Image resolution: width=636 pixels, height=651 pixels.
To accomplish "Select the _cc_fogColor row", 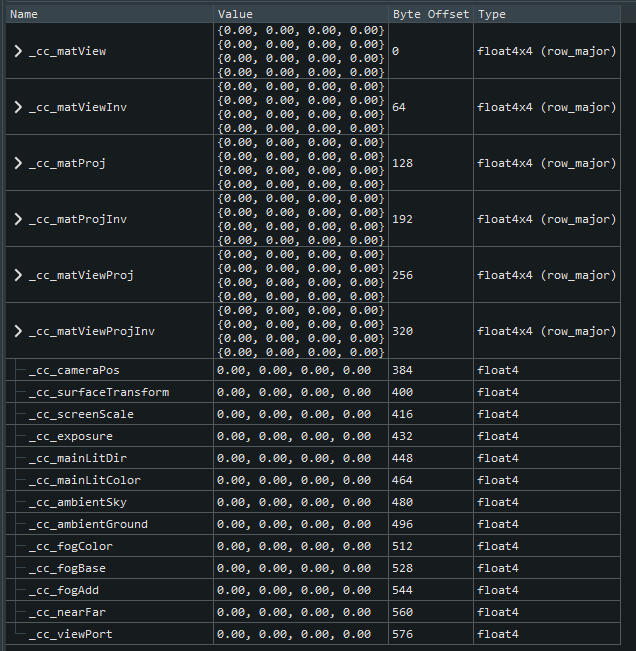I will pos(70,546).
